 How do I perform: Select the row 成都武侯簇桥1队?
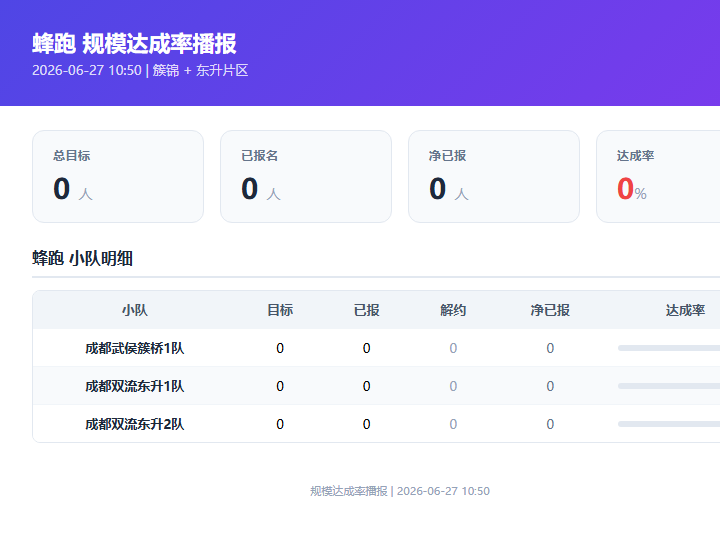376,348
